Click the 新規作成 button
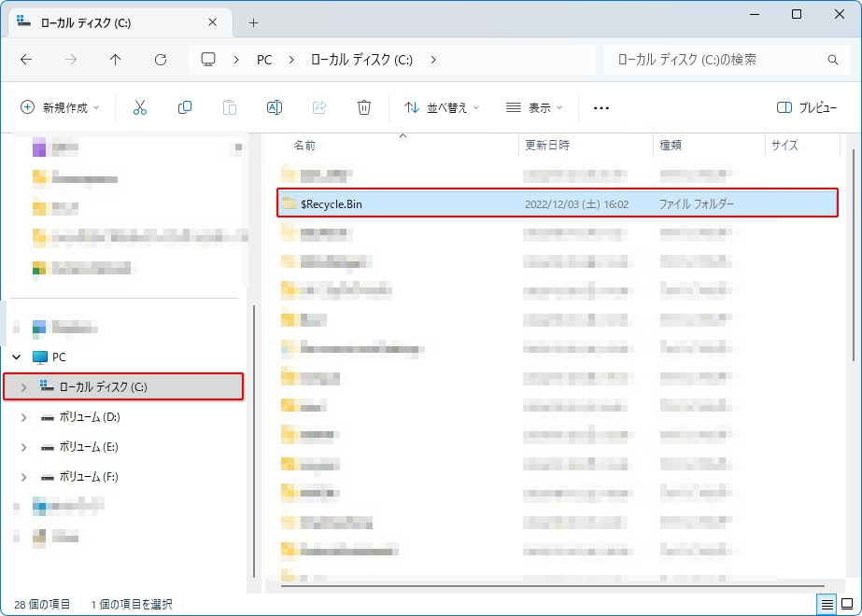862x616 pixels. click(x=60, y=107)
